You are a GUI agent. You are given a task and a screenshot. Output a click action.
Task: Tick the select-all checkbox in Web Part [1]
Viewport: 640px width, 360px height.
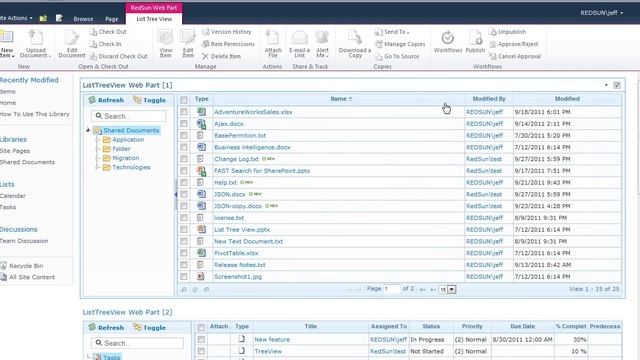click(x=184, y=100)
